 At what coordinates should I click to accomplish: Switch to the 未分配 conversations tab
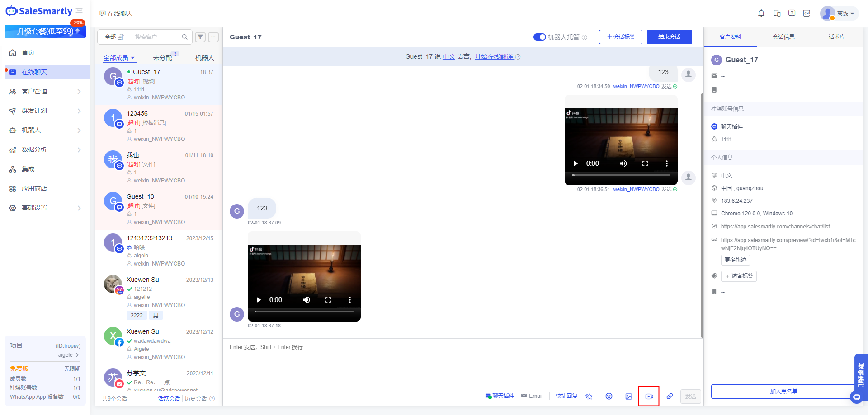pos(162,58)
